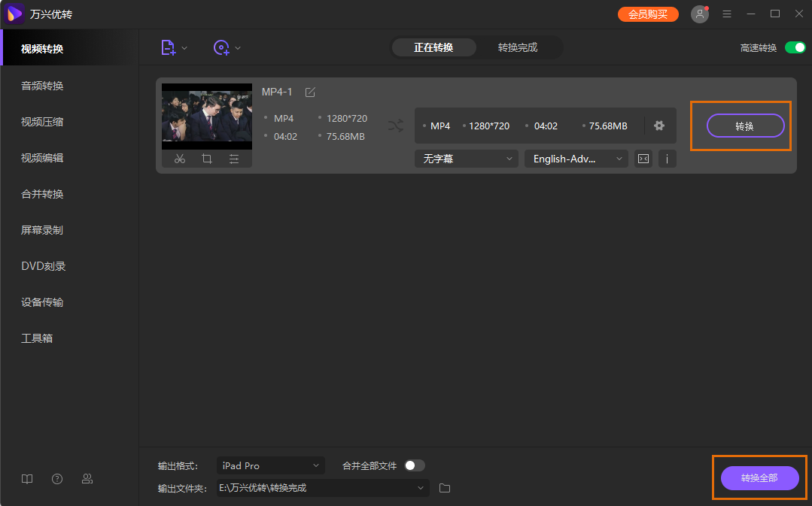812x506 pixels.
Task: Click the open output folder icon
Action: 444,488
